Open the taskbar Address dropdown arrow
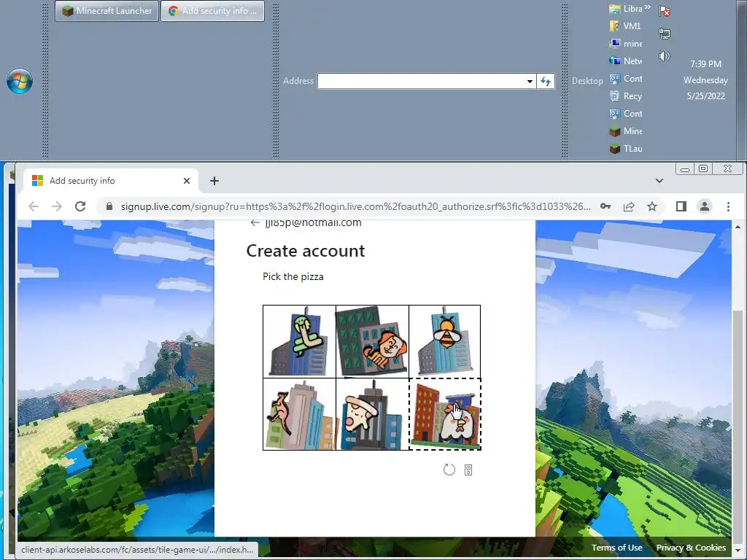This screenshot has width=747, height=560. tap(530, 81)
